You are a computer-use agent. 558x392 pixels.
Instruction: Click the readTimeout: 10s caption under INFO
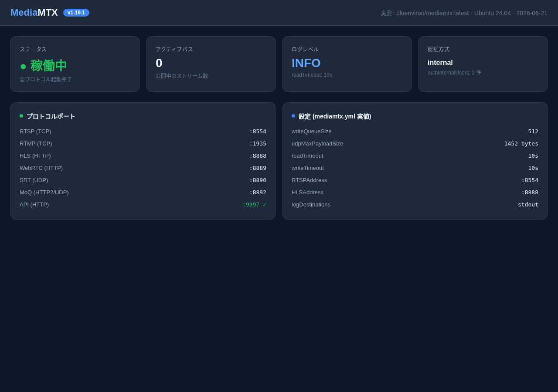312,75
